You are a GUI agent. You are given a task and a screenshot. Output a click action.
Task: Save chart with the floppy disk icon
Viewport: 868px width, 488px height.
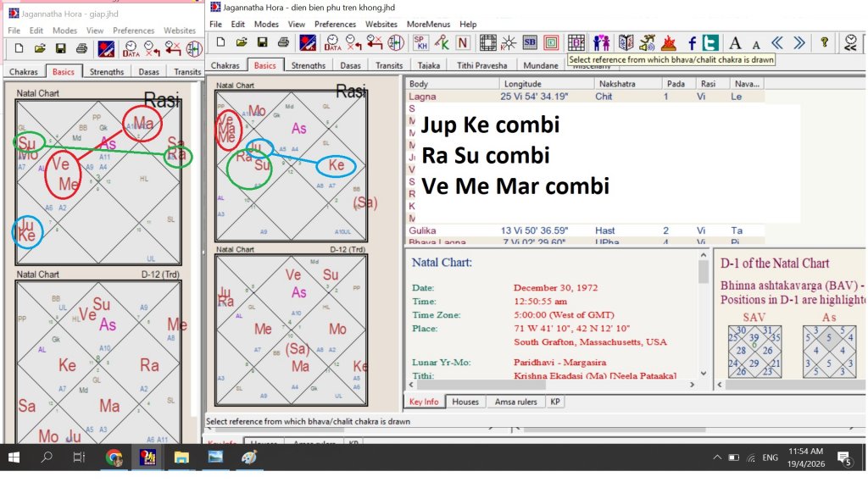coord(263,42)
